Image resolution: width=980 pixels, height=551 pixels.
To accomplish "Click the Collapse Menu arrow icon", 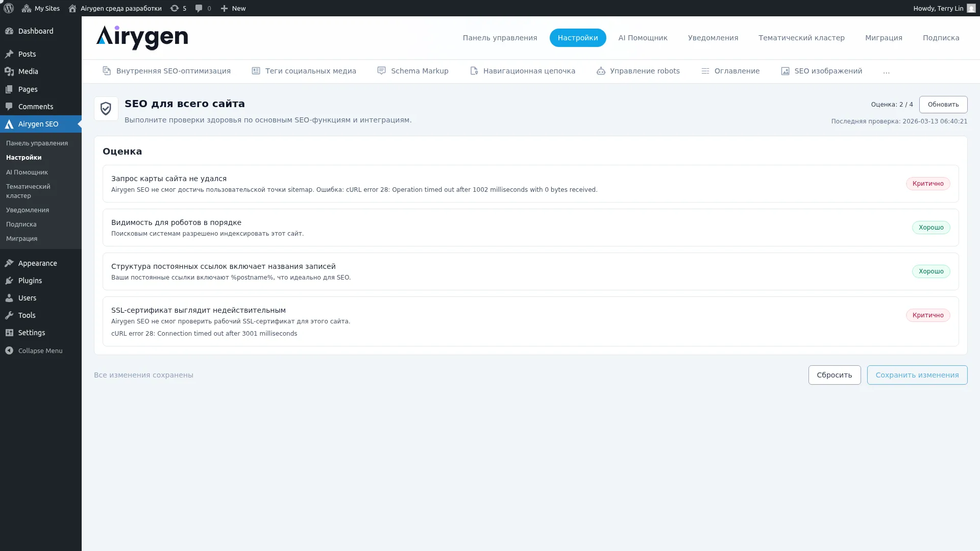I will (9, 350).
